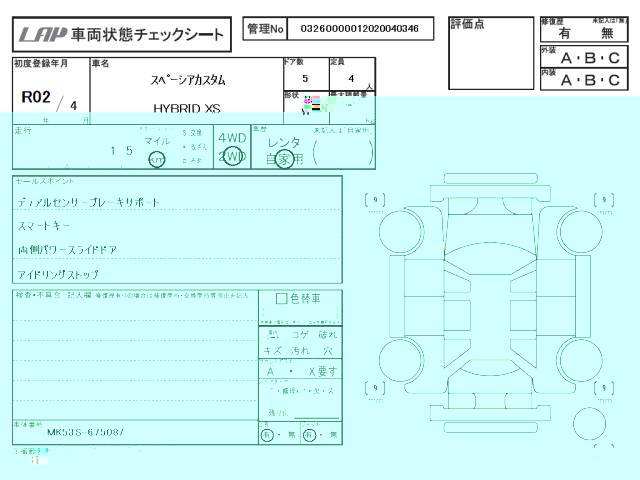Click chassis number MK53S-675087
This screenshot has width=640, height=480.
tap(85, 432)
